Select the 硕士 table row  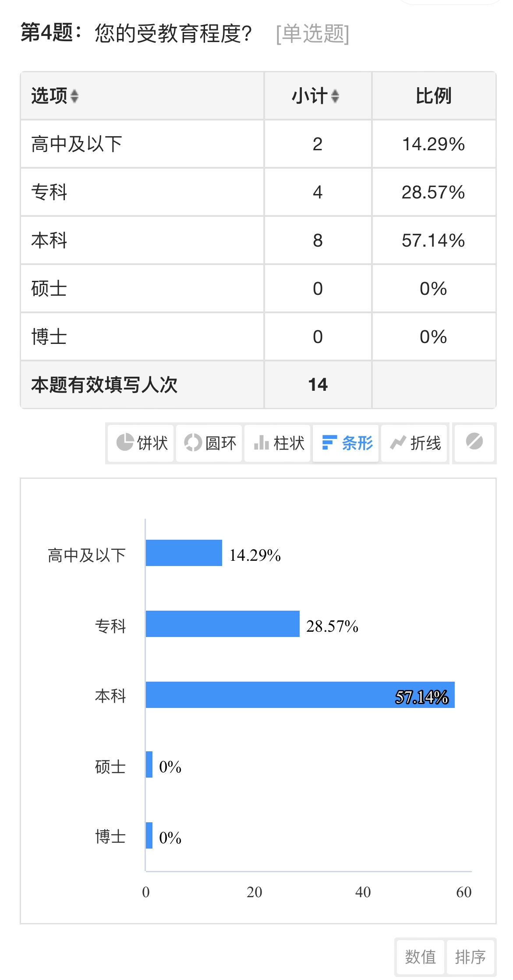pyautogui.click(x=258, y=288)
